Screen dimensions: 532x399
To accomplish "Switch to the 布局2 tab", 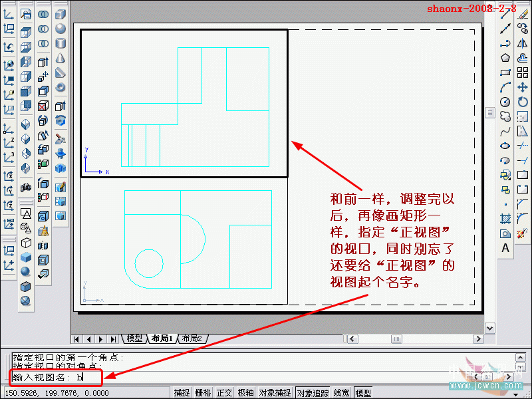I will pos(192,338).
